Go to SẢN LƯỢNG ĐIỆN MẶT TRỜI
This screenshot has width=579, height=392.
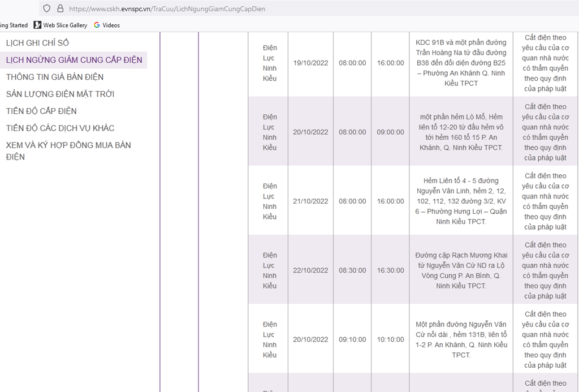(60, 94)
